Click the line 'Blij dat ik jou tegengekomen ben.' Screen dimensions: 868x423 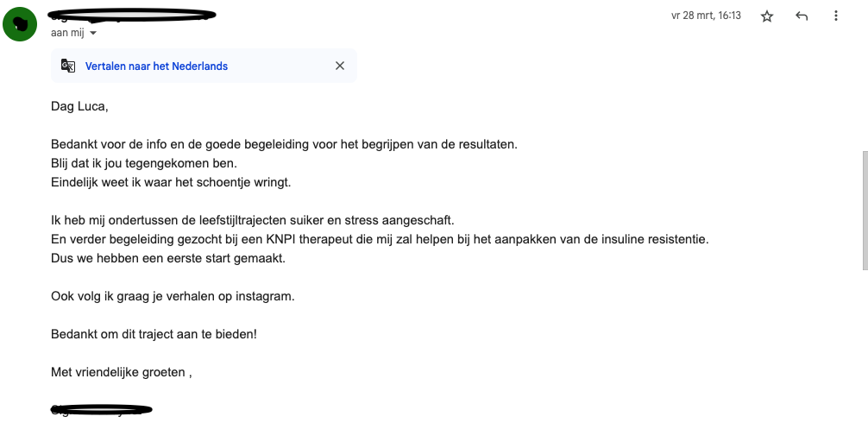[144, 163]
